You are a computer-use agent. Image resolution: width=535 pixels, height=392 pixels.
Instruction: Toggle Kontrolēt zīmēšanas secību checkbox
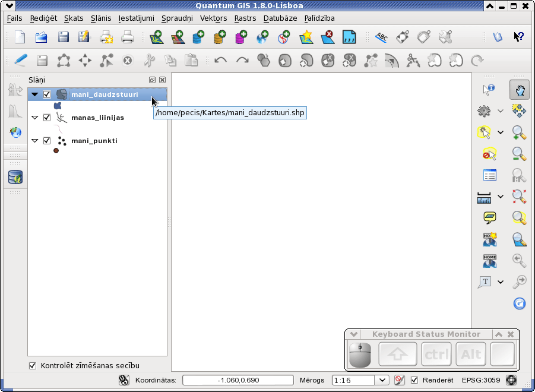pyautogui.click(x=33, y=366)
